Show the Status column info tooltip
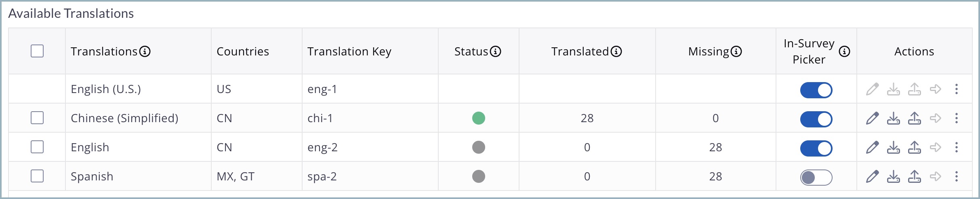Image resolution: width=980 pixels, height=199 pixels. pos(495,51)
